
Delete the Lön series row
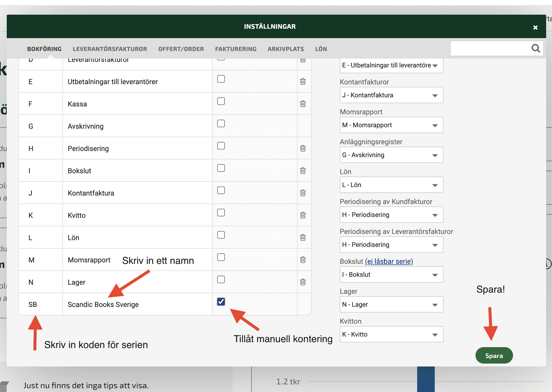point(303,237)
